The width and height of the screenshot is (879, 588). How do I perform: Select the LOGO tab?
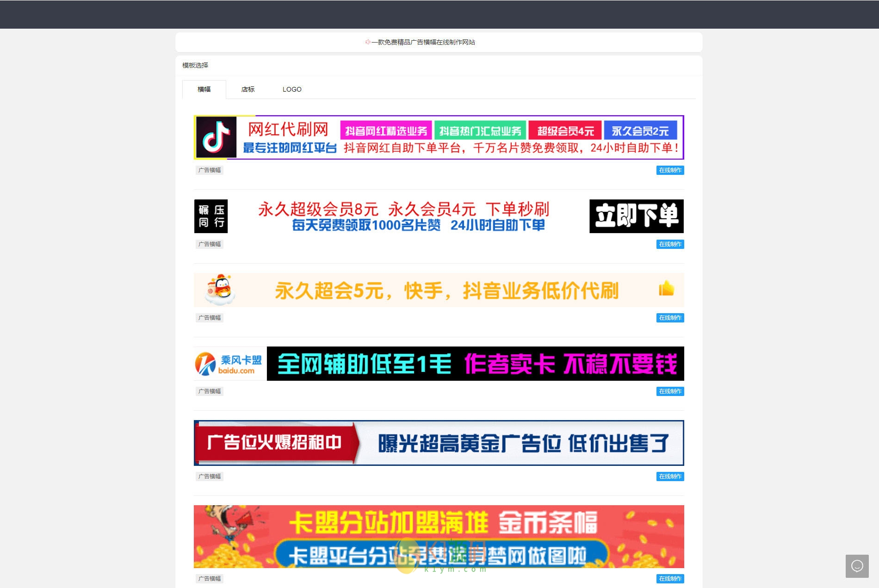(x=292, y=89)
